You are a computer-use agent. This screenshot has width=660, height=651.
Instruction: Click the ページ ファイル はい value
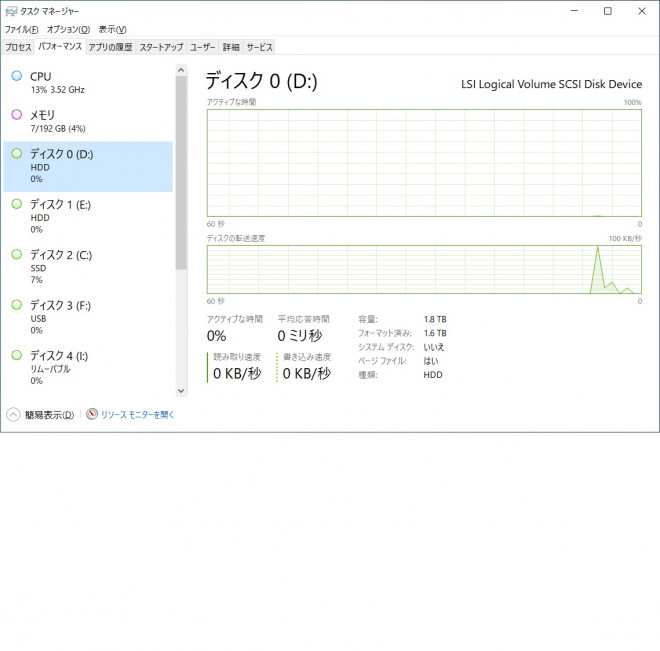[x=431, y=361]
